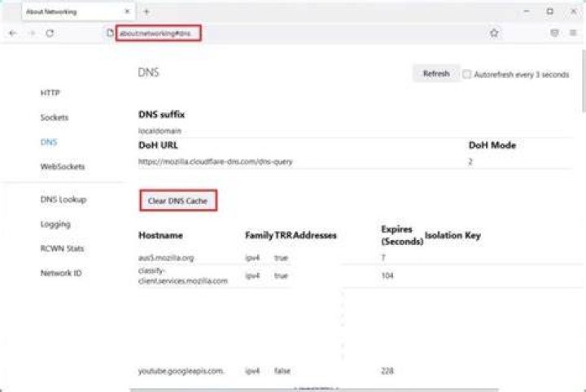Open Logging in the sidebar
The image size is (586, 392).
[55, 224]
